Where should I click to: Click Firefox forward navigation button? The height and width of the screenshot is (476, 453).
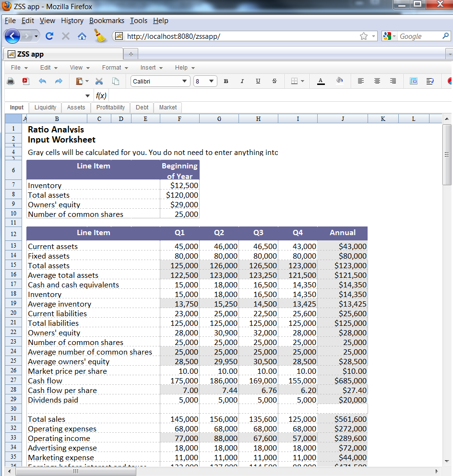[x=28, y=36]
